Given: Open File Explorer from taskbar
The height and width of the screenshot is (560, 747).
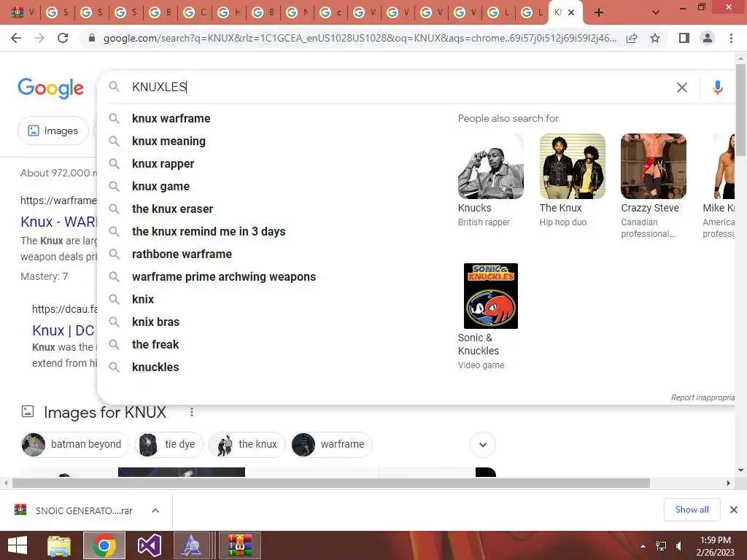Looking at the screenshot, I should [59, 545].
